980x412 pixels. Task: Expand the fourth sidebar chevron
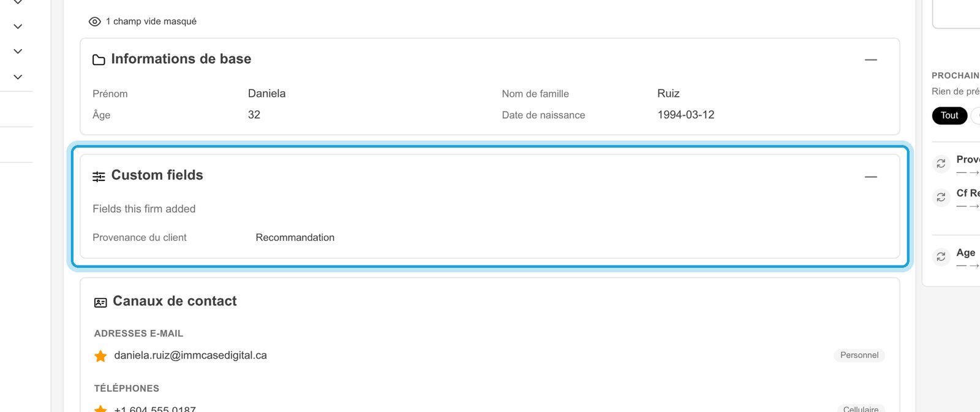[x=18, y=77]
